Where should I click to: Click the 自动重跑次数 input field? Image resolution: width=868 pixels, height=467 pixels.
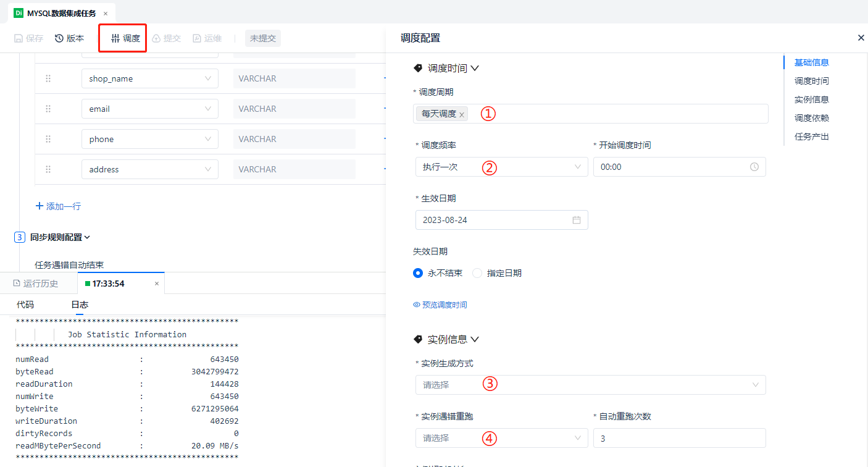pos(679,438)
